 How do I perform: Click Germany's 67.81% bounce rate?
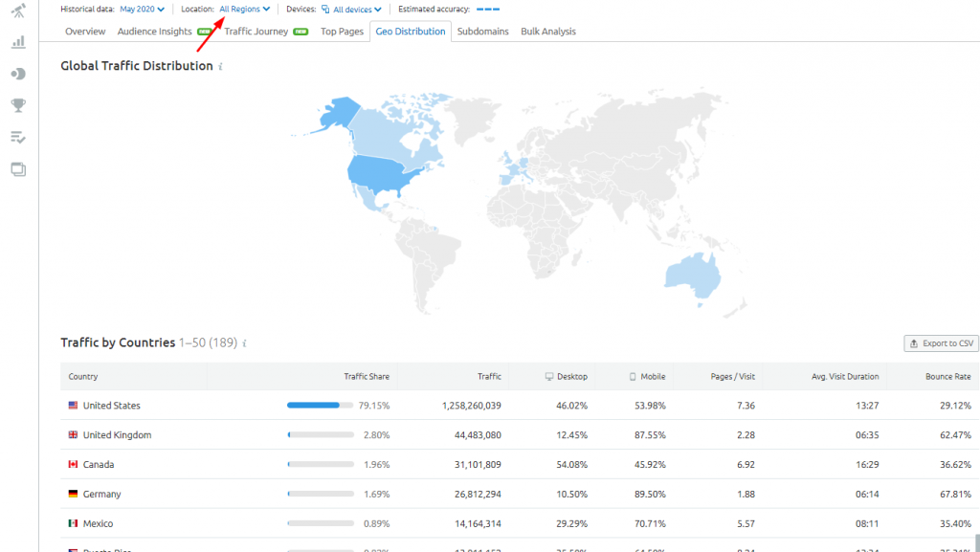[x=955, y=494]
